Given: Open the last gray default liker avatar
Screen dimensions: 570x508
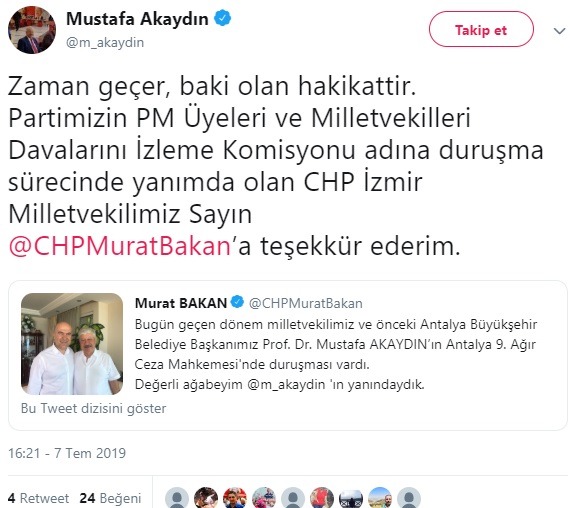Looking at the screenshot, I should pyautogui.click(x=409, y=498).
